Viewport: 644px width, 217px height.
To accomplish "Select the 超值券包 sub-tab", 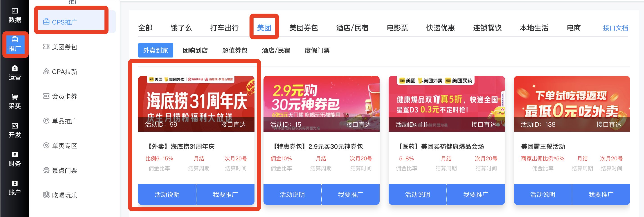I will [234, 51].
